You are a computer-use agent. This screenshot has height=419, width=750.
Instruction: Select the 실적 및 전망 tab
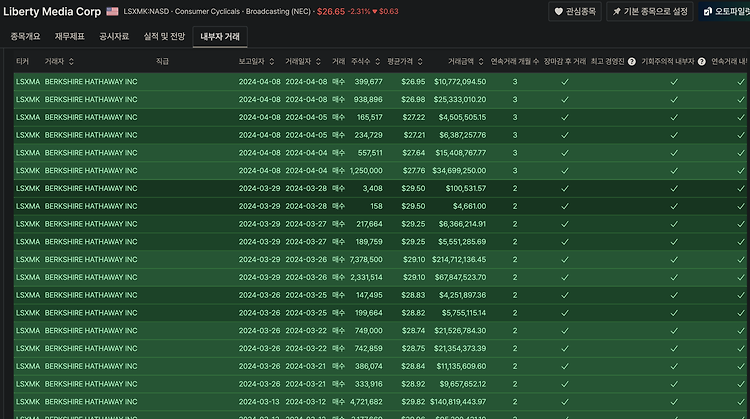[x=164, y=36]
